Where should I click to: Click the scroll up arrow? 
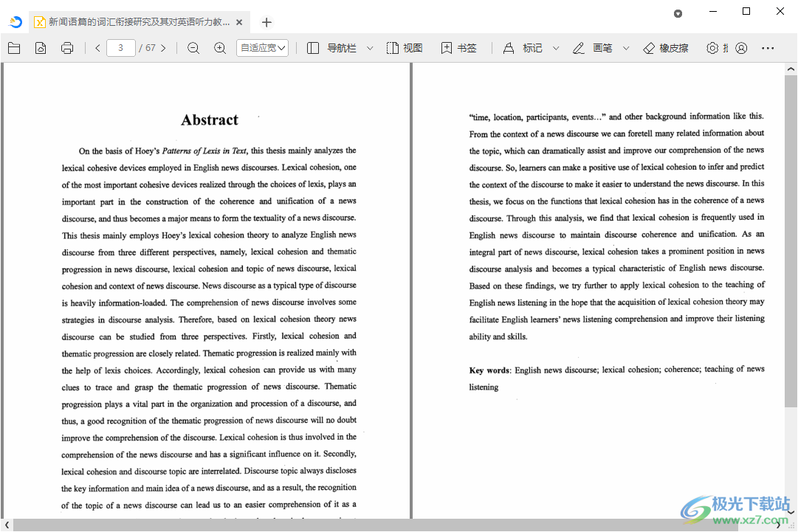791,69
